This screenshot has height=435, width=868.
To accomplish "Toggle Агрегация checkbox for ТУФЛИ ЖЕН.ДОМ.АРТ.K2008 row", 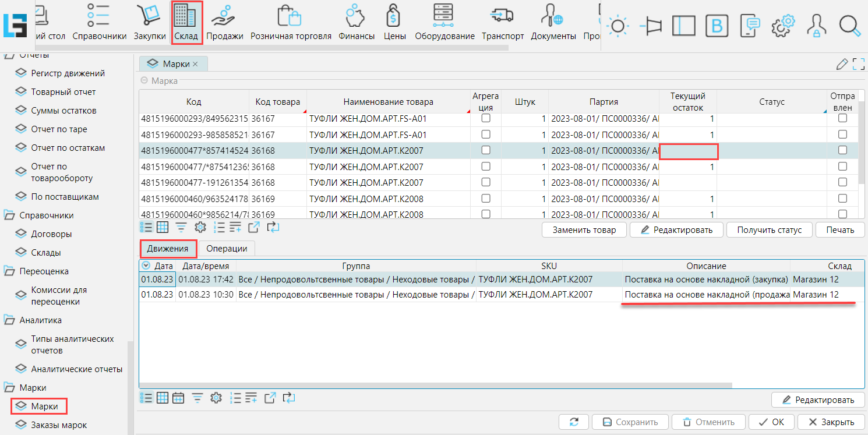I will 486,199.
